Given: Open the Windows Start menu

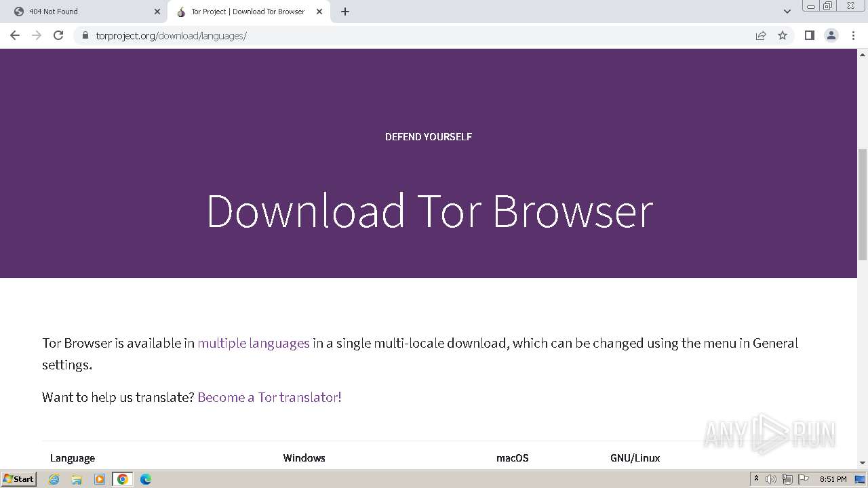Looking at the screenshot, I should click(x=19, y=479).
